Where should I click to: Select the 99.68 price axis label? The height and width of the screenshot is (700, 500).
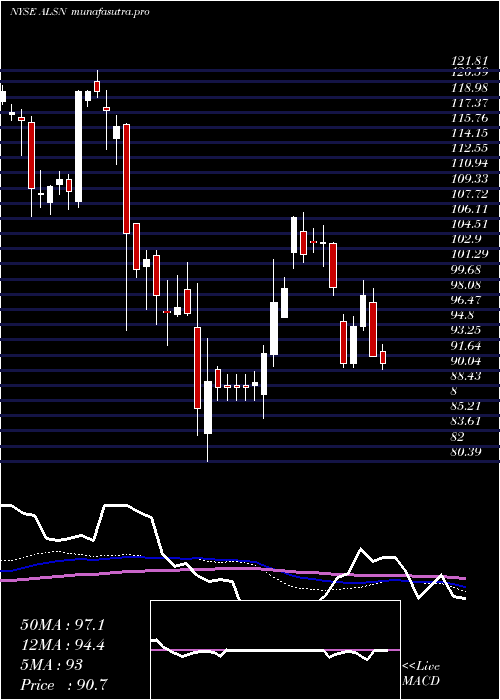click(466, 270)
